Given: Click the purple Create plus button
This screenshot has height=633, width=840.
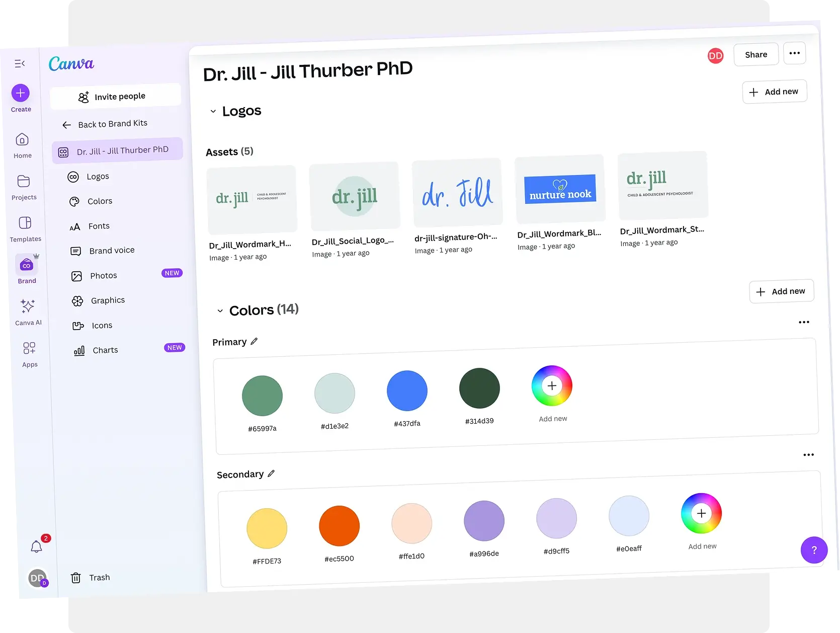Looking at the screenshot, I should click(21, 93).
